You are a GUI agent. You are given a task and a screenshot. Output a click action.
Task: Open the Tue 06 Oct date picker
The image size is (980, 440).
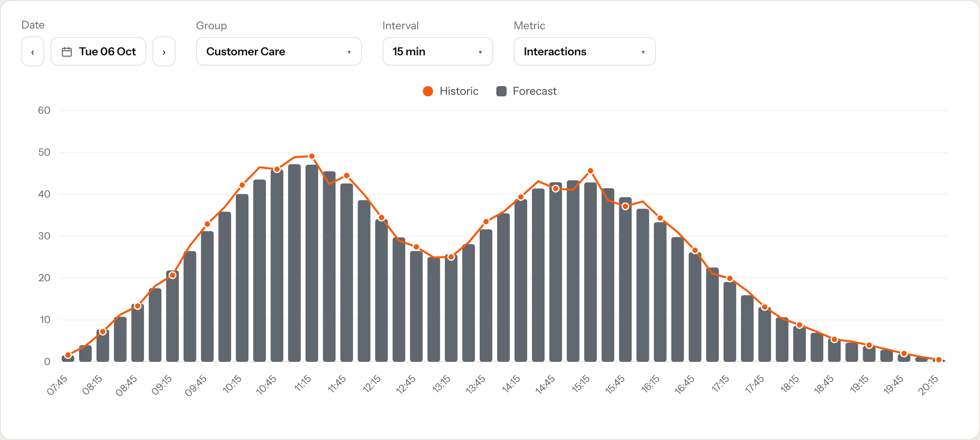98,52
